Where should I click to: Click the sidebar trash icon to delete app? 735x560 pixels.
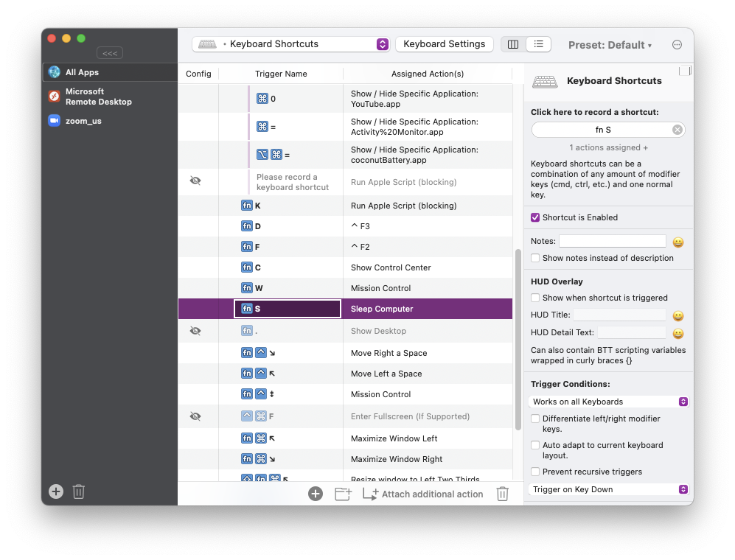[x=79, y=491]
